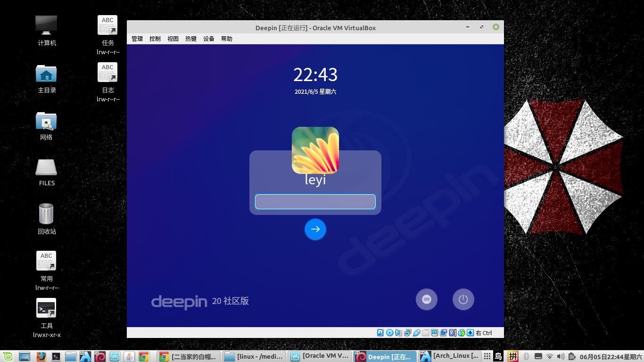
Task: Click the leyi user avatar picture
Action: pyautogui.click(x=315, y=150)
